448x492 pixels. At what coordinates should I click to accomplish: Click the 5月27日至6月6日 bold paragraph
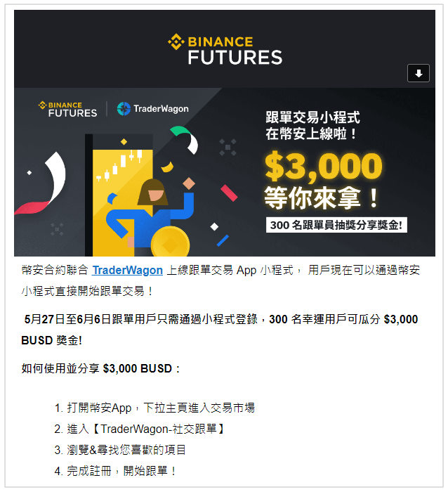point(220,330)
